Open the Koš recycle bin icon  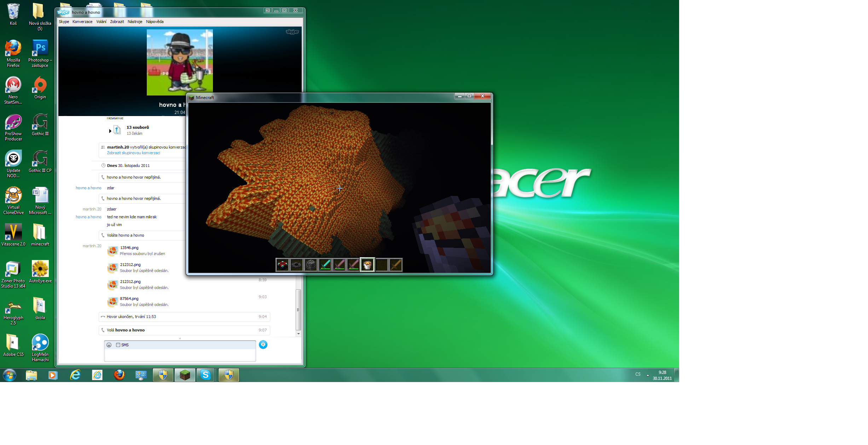click(x=13, y=14)
